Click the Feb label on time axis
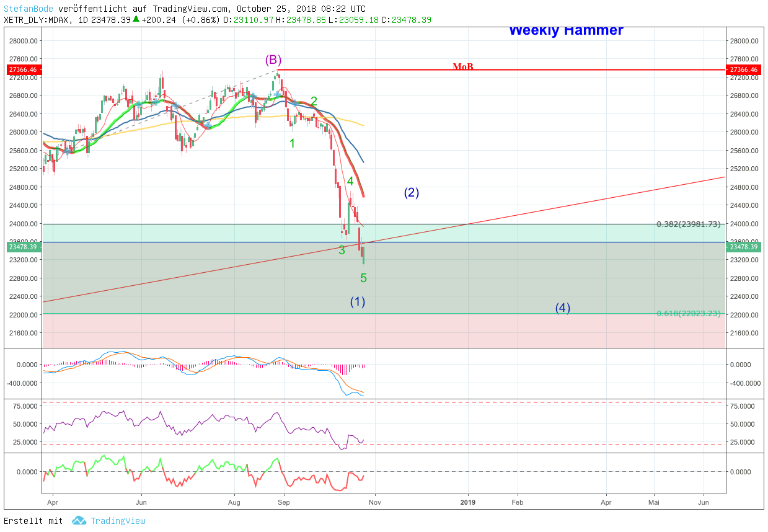Viewport: 768px width, 532px height. 517,503
